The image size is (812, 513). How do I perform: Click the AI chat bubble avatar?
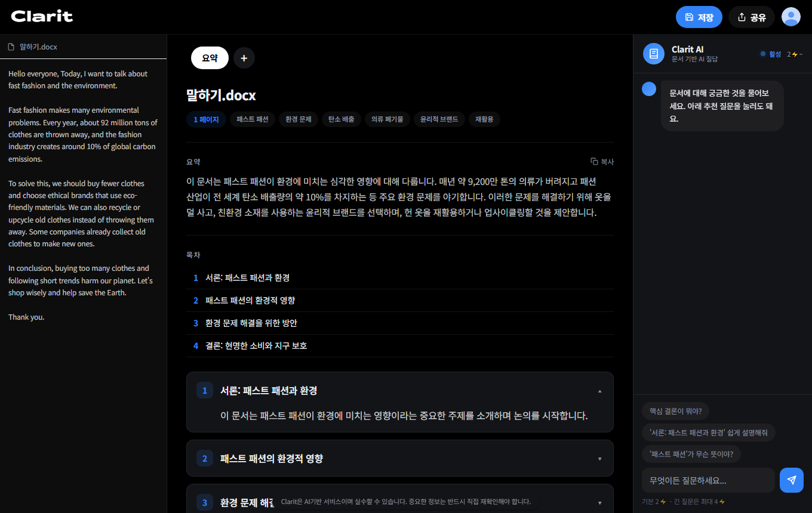[649, 89]
